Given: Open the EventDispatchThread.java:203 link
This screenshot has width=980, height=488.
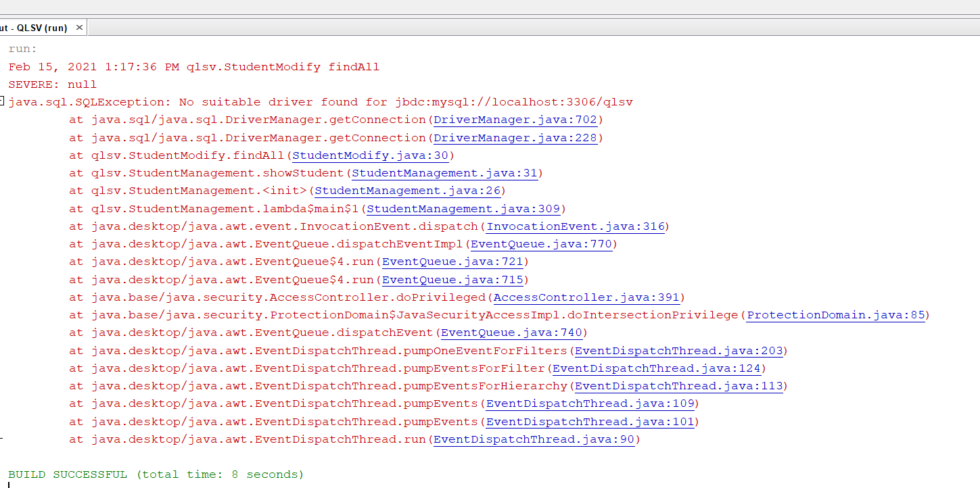Looking at the screenshot, I should (x=678, y=351).
